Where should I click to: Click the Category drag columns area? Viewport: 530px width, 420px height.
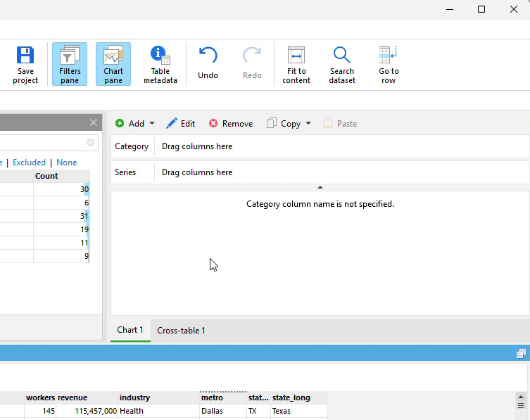[342, 146]
